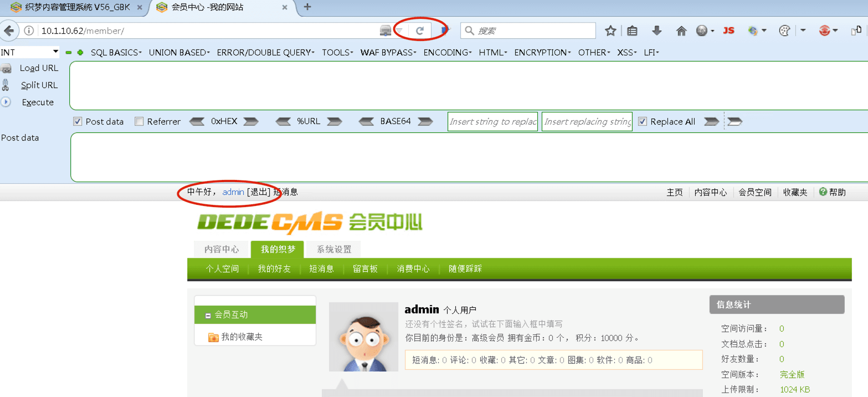Click the left arrow before %URL
Image resolution: width=868 pixels, height=397 pixels.
[283, 121]
